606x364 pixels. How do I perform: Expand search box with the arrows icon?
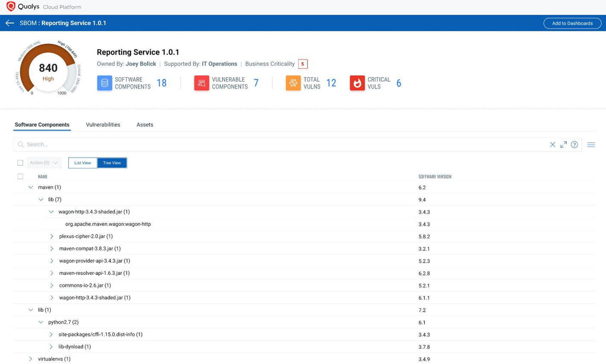point(563,145)
